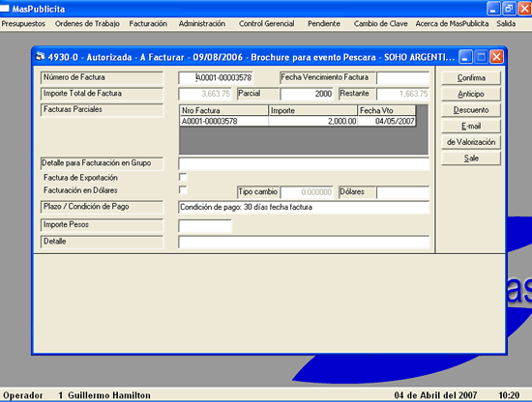The image size is (532, 402).
Task: Restore down the MasPublicita main window
Action: coord(509,9)
